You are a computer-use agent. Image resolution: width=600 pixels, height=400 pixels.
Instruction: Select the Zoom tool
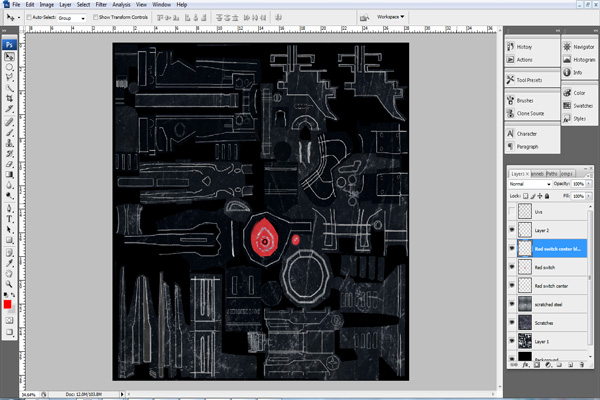[x=9, y=284]
